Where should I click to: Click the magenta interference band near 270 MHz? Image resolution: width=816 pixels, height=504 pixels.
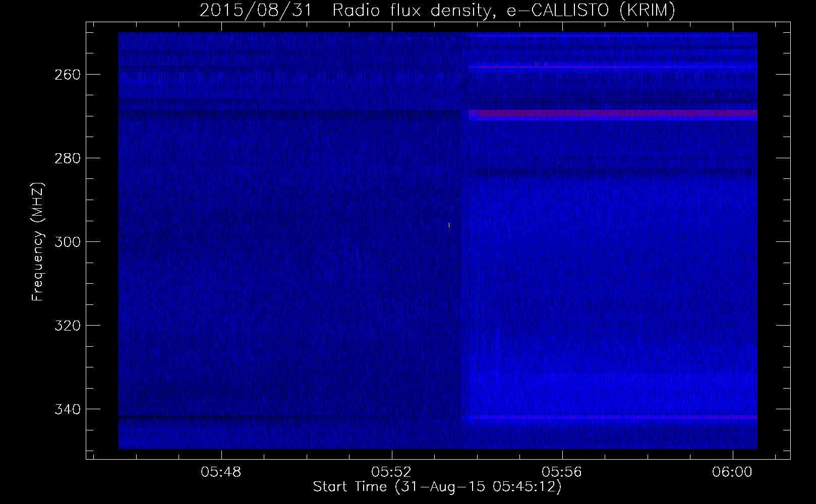pyautogui.click(x=613, y=113)
